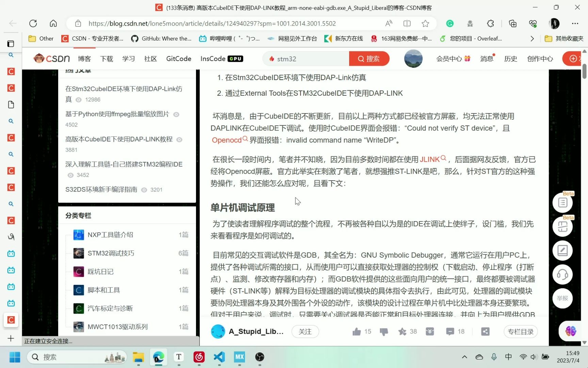The height and width of the screenshot is (368, 588).
Task: Click the 关注 follow button
Action: pos(305,331)
